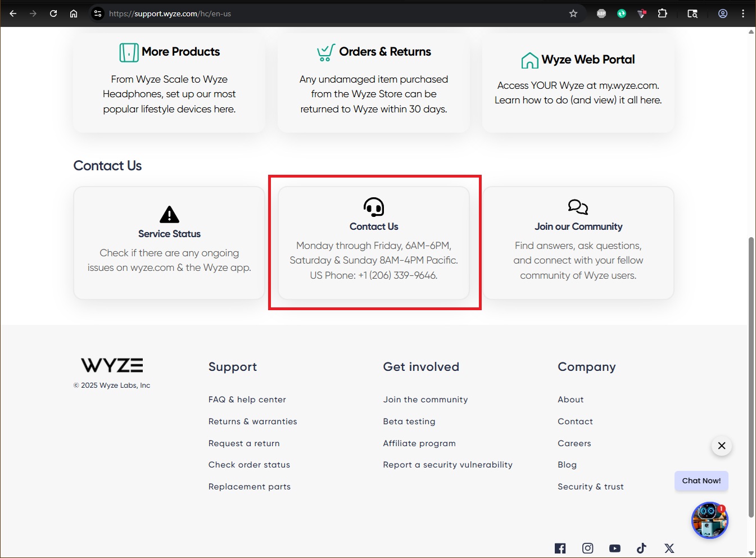Image resolution: width=756 pixels, height=558 pixels.
Task: Open Request a return footer link
Action: (x=244, y=443)
